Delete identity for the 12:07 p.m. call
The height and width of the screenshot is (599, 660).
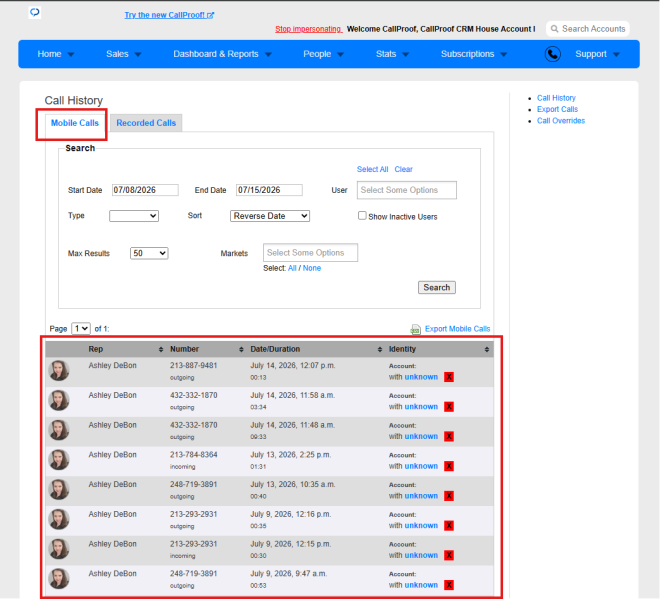[x=449, y=377]
